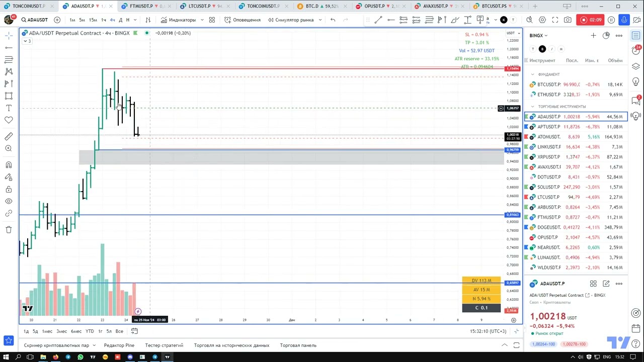
Task: Take a chart snapshot with camera icon
Action: pos(568,20)
